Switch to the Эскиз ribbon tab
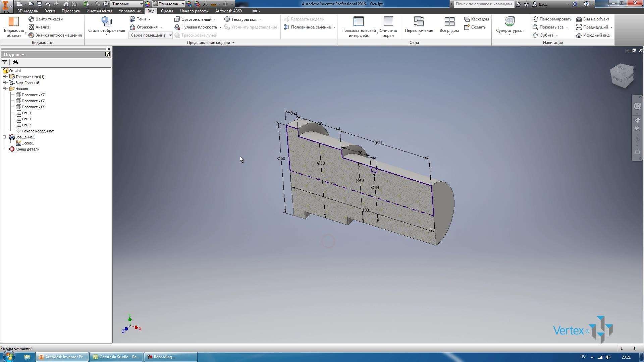644x362 pixels. [x=50, y=11]
